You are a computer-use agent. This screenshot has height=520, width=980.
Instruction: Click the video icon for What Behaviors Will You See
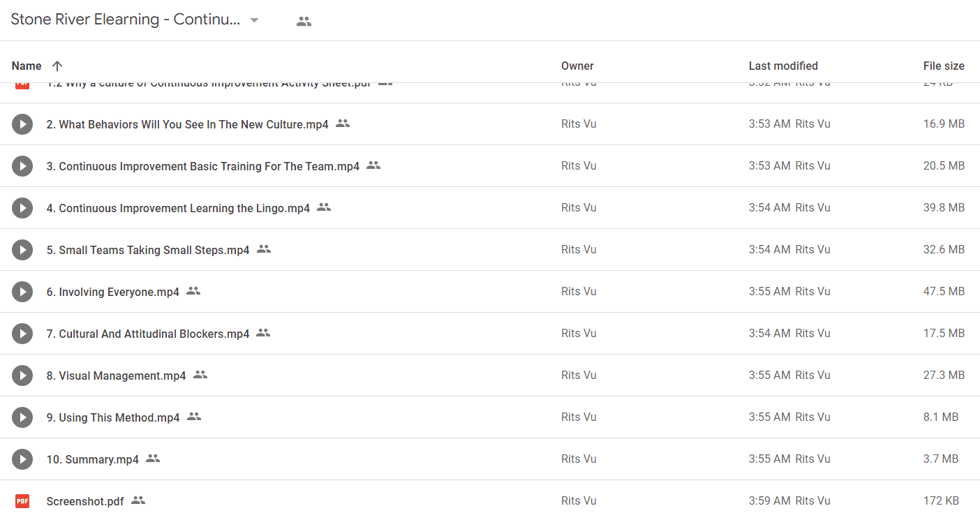(x=22, y=124)
